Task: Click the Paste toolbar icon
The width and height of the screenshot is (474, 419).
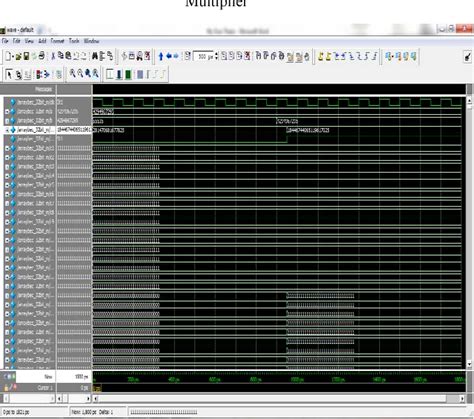Action: pos(68,56)
